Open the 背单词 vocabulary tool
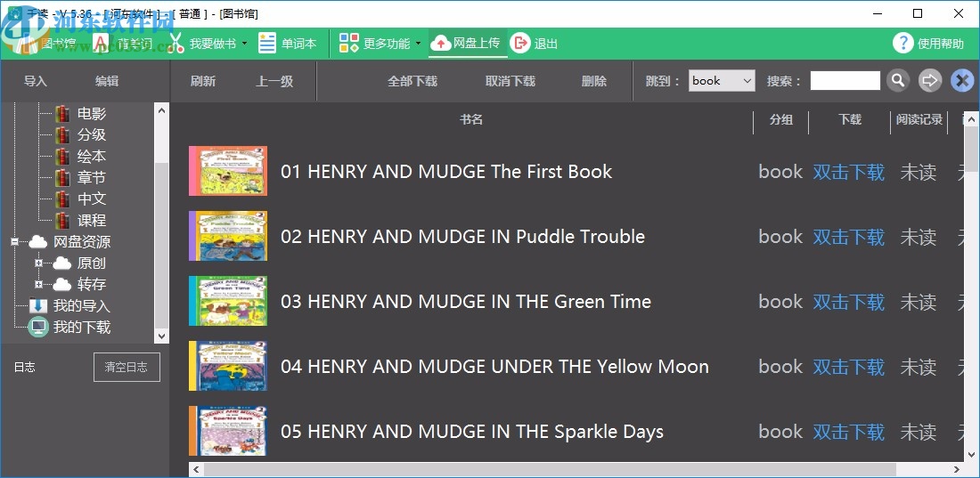 click(123, 43)
